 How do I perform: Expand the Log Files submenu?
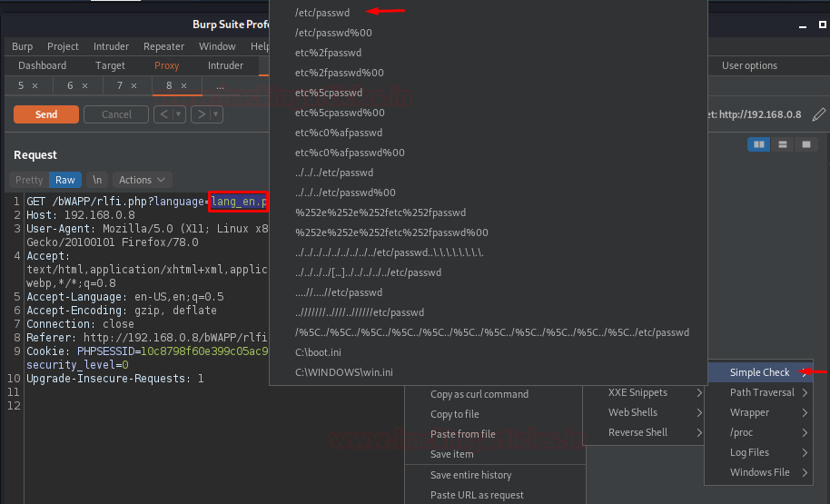(x=758, y=452)
